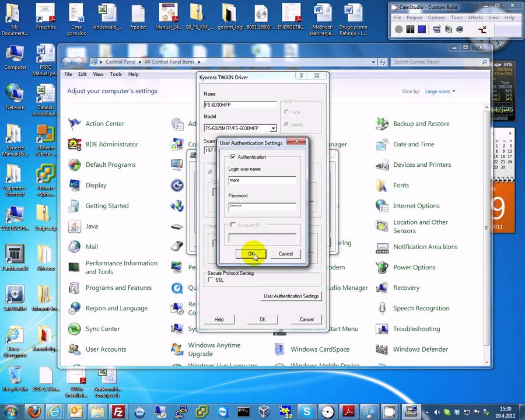Toggle the Account ID checkbox

tap(233, 225)
